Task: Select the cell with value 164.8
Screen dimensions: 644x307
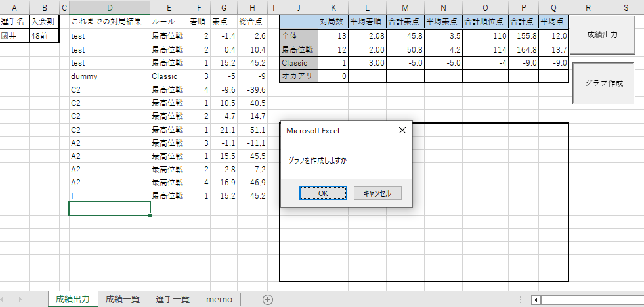Action: [523, 50]
